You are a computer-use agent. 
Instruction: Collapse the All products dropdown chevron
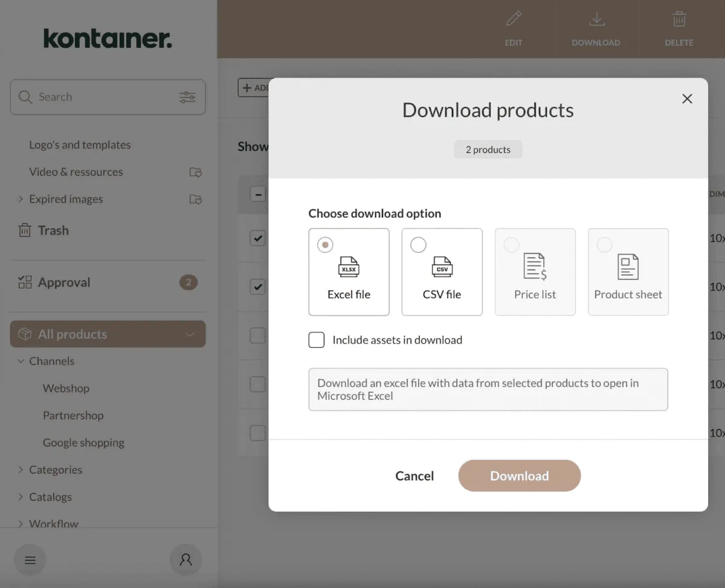point(190,334)
